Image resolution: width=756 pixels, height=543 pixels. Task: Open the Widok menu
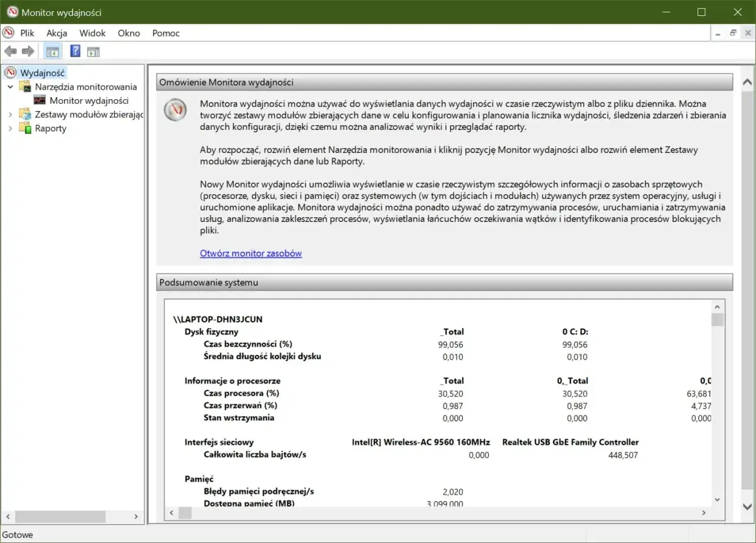(92, 33)
